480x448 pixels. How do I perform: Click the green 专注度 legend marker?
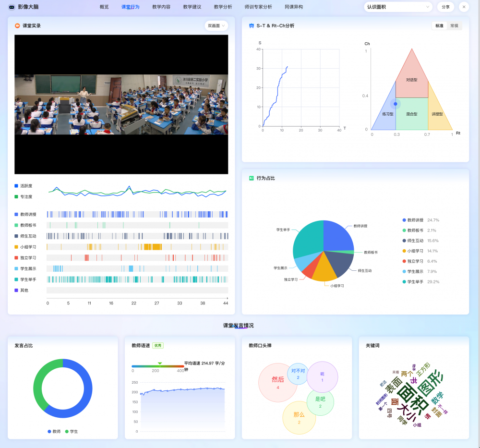16,196
